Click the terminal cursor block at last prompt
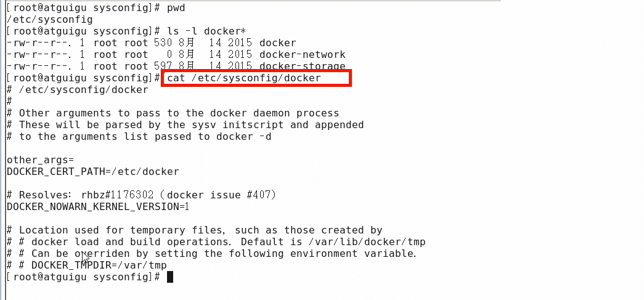 (170, 277)
